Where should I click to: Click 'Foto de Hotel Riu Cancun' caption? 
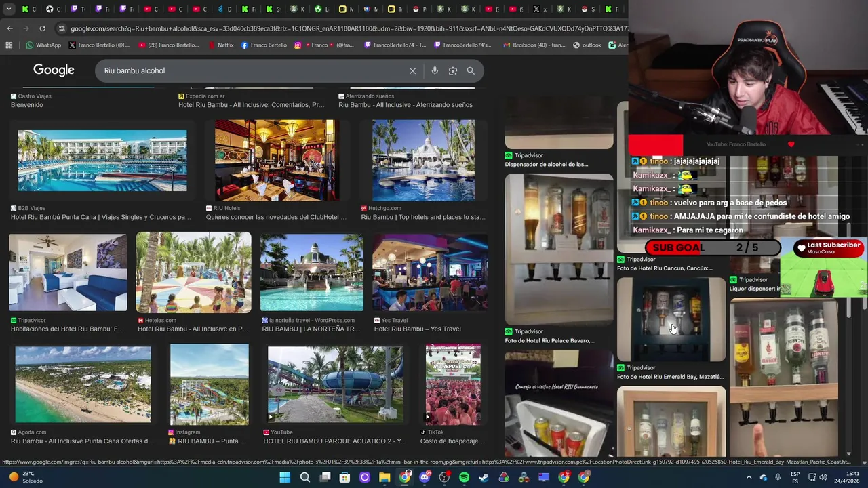pyautogui.click(x=665, y=268)
